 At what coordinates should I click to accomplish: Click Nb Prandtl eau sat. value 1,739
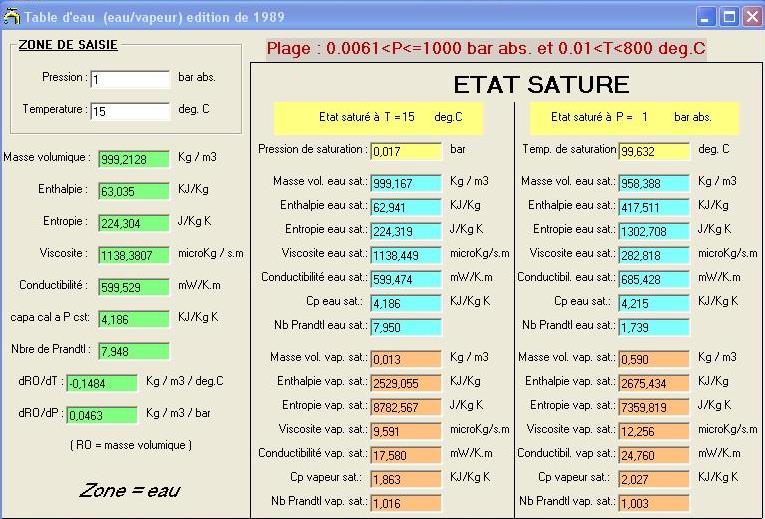tap(654, 327)
